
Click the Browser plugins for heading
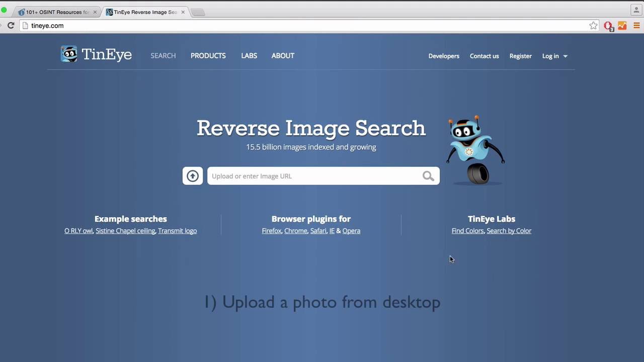coord(311,219)
